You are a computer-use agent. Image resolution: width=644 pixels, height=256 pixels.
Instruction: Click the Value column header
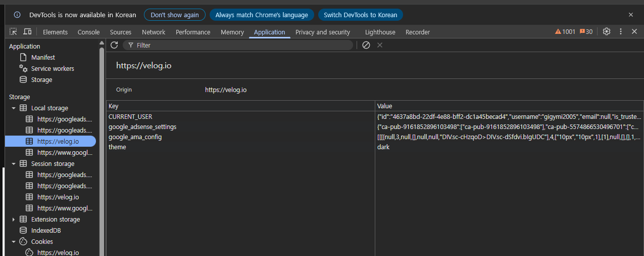tap(509, 106)
